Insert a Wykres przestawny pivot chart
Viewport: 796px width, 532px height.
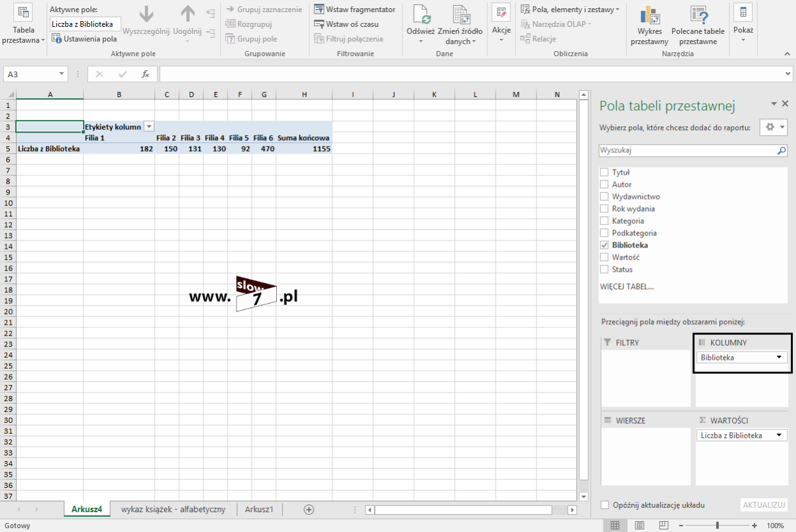coord(649,26)
